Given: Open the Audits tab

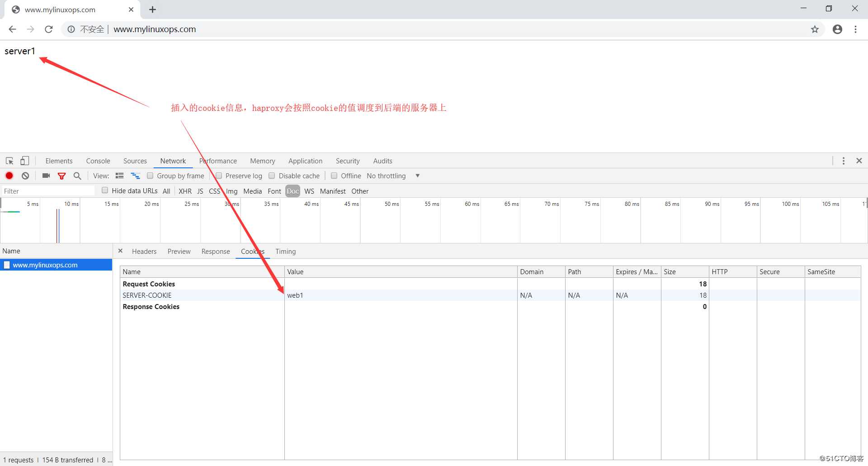Looking at the screenshot, I should coord(383,161).
